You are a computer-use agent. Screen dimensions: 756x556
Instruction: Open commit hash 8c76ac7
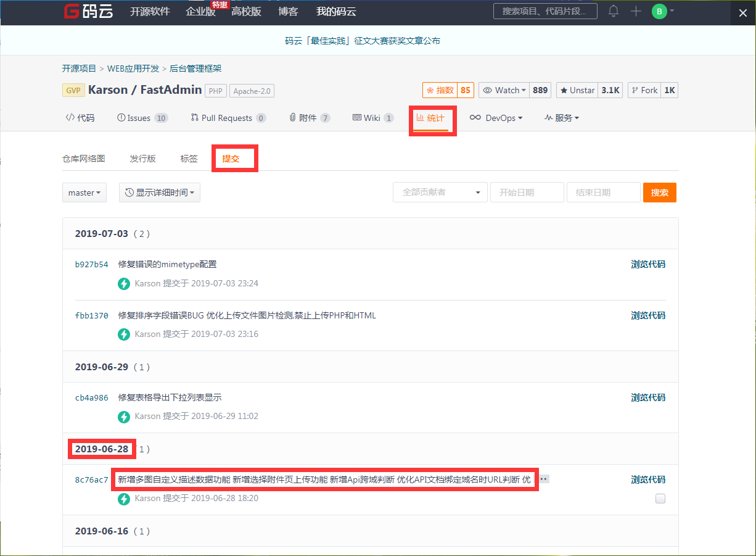pyautogui.click(x=92, y=480)
